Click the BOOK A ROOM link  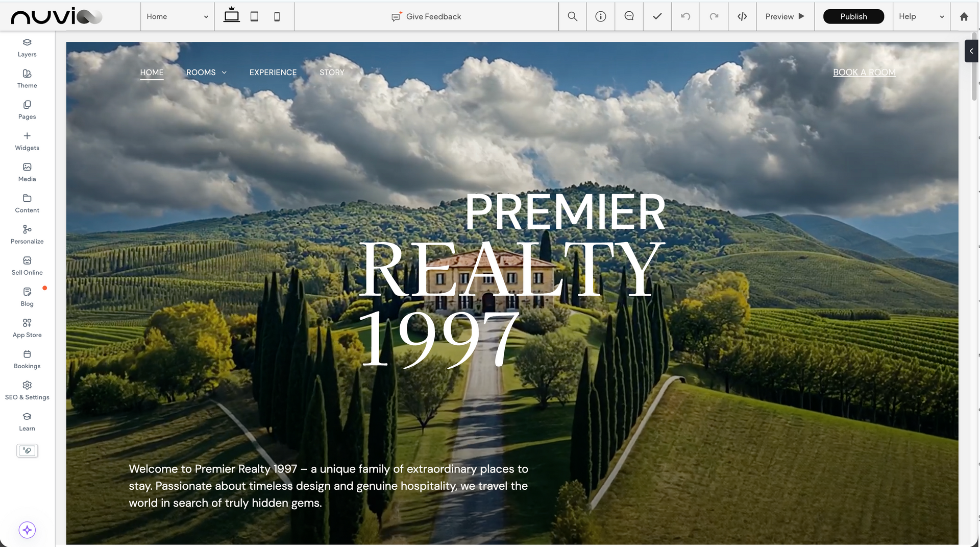pos(864,72)
